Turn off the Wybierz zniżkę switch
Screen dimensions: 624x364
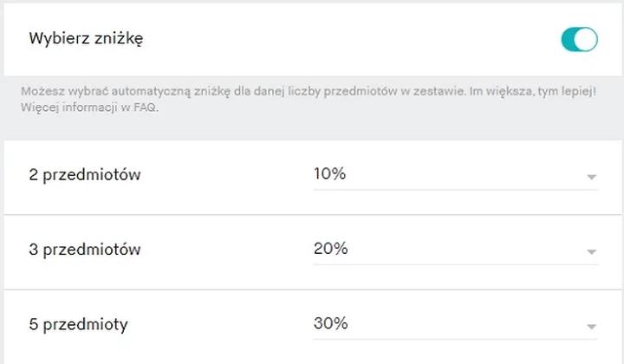pyautogui.click(x=580, y=39)
